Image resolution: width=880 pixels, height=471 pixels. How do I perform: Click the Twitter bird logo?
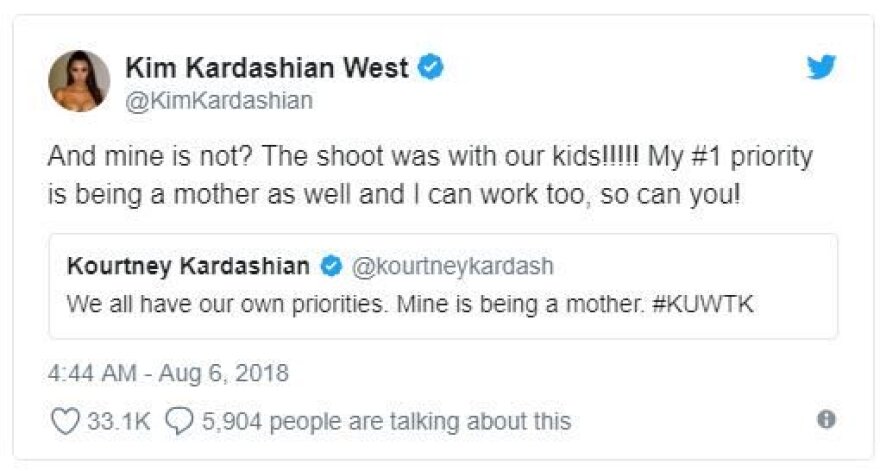pyautogui.click(x=821, y=68)
